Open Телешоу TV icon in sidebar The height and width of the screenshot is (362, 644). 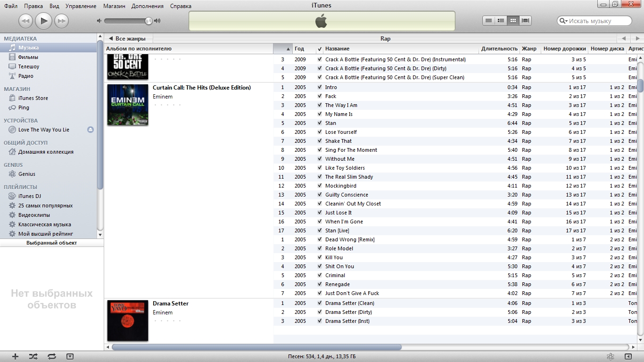(12, 66)
